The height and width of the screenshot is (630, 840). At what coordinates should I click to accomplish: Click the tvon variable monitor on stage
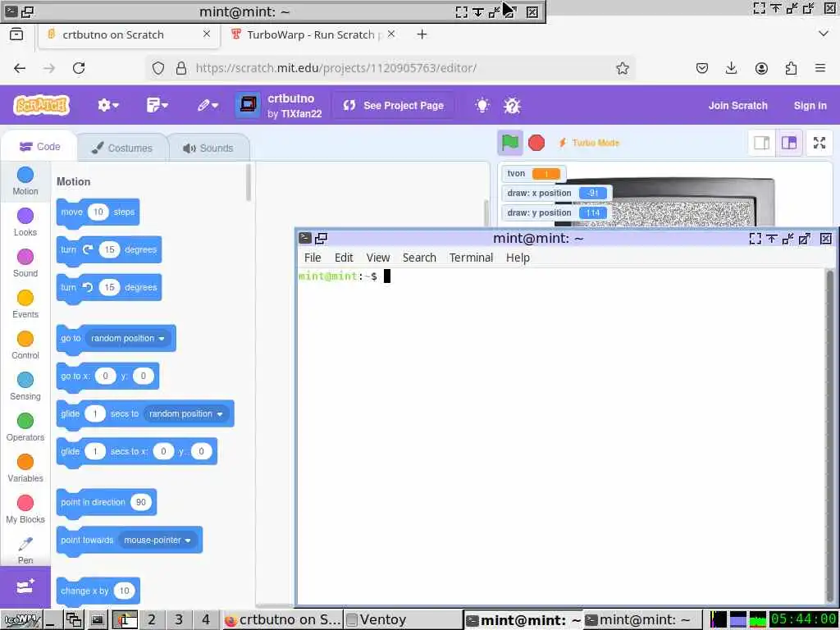tap(533, 174)
